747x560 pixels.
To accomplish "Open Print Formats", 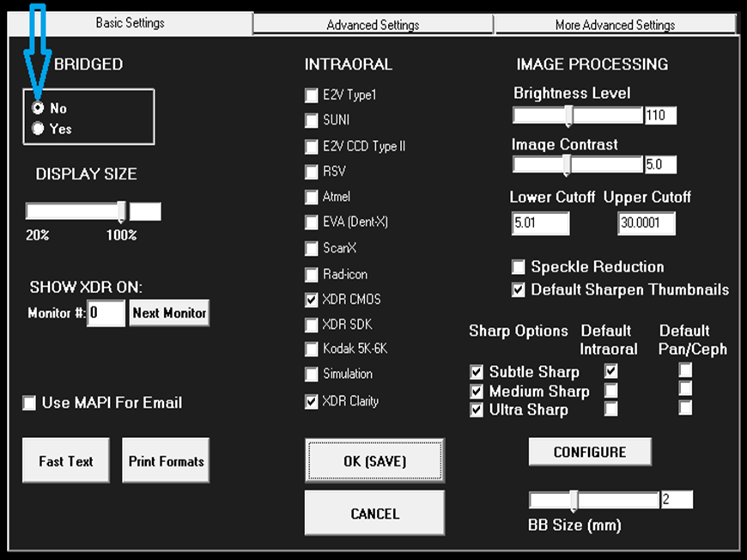I will [166, 460].
